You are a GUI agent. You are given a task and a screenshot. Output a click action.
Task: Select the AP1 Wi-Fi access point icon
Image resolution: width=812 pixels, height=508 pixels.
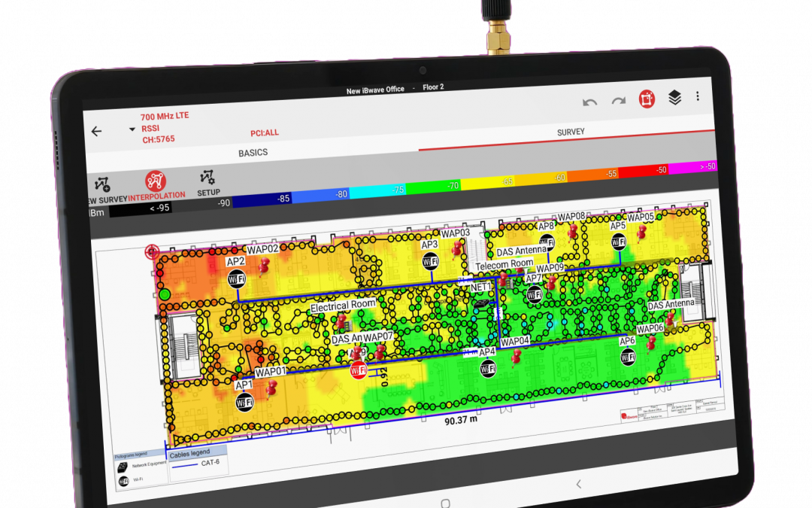coord(244,402)
